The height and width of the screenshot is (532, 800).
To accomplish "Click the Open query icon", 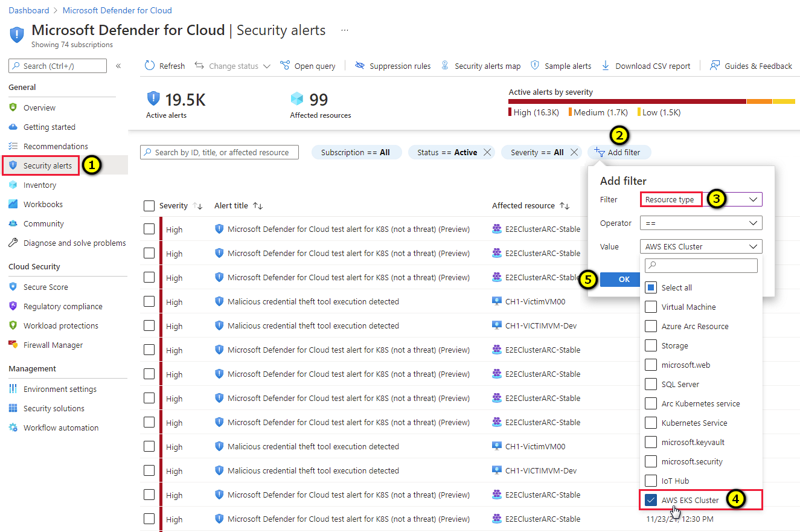I will pyautogui.click(x=285, y=66).
